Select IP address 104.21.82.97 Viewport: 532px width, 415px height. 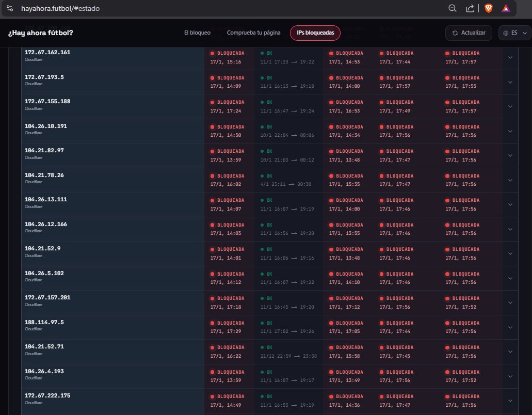click(x=44, y=150)
